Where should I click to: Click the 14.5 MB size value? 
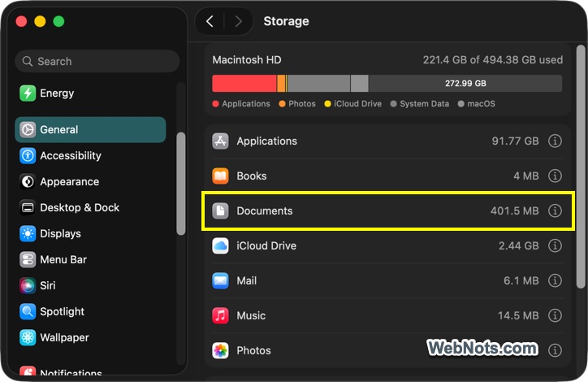click(x=518, y=315)
